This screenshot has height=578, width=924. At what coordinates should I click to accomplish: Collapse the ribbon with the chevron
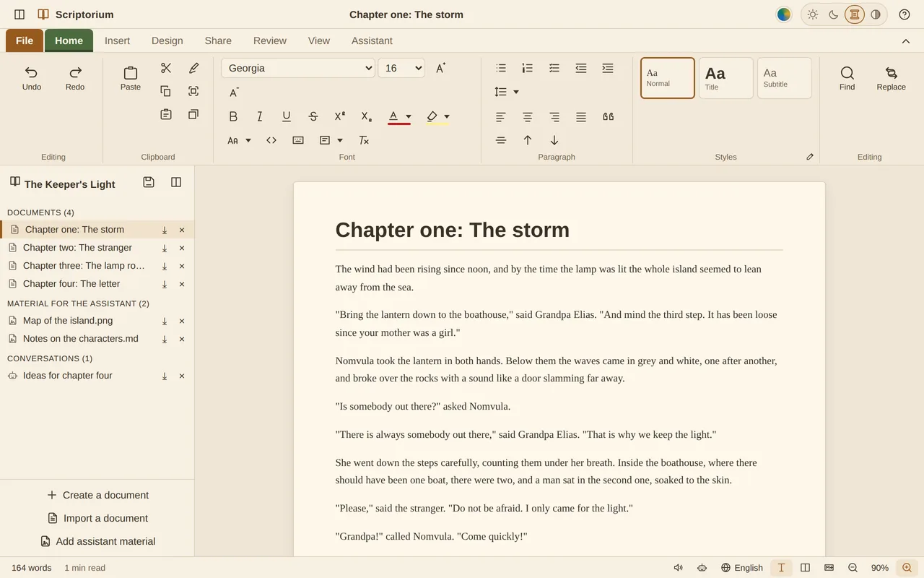(x=906, y=41)
